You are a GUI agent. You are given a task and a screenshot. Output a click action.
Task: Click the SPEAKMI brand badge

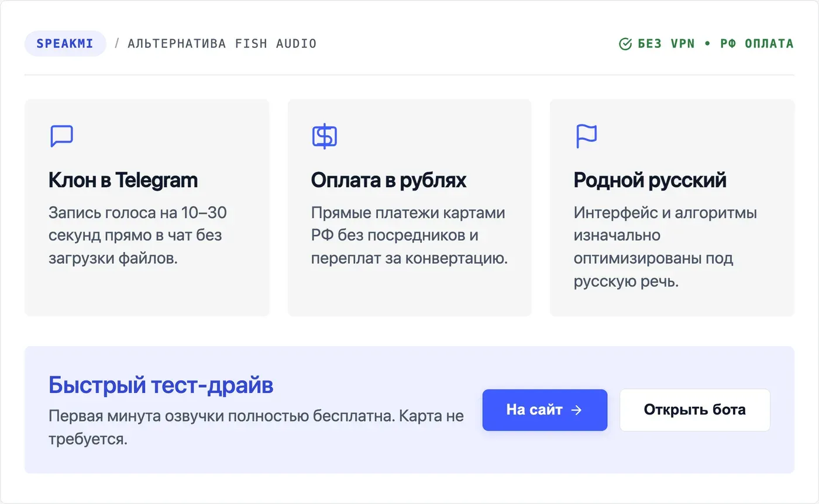[65, 44]
